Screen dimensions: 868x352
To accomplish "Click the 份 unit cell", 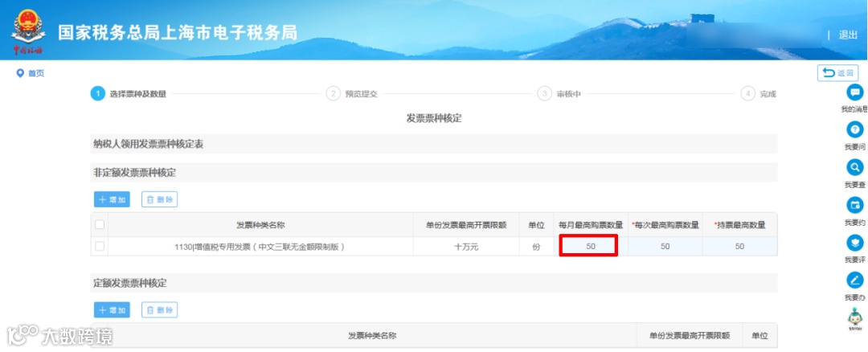I will tap(536, 247).
